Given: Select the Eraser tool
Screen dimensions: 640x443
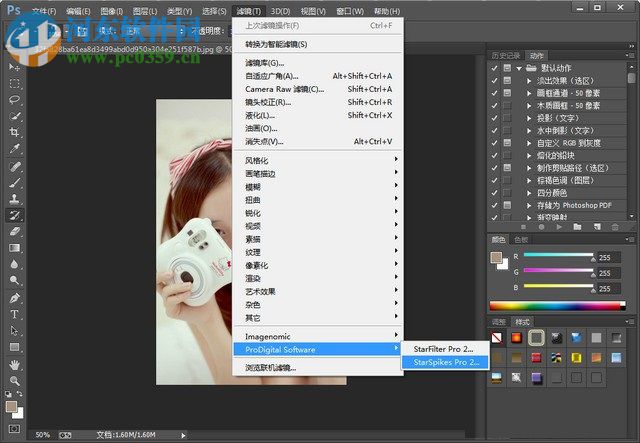Looking at the screenshot, I should pos(14,232).
